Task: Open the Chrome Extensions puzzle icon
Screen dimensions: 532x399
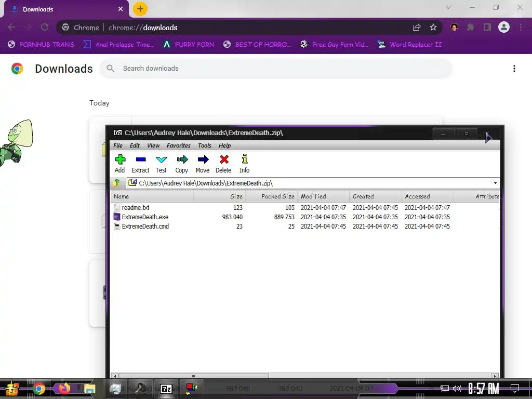Action: coord(471,27)
